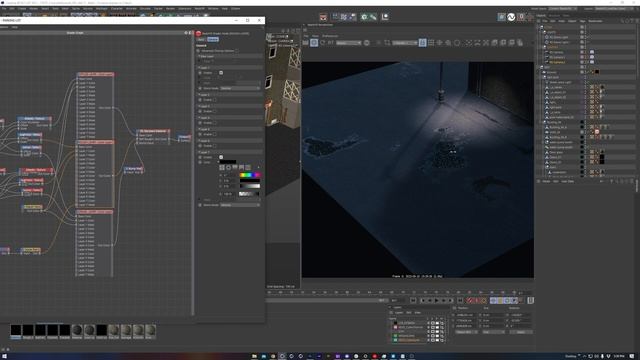Open View menu in Redshift render view

315,36
